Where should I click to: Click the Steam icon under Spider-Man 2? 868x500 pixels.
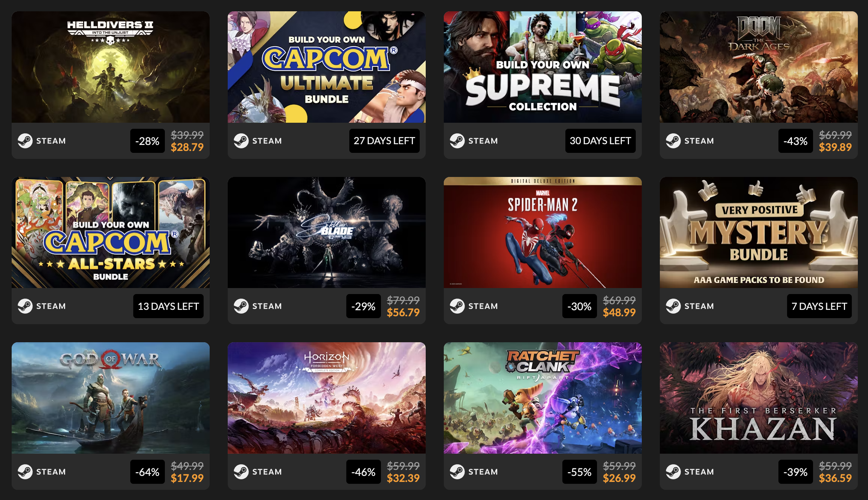coord(457,306)
